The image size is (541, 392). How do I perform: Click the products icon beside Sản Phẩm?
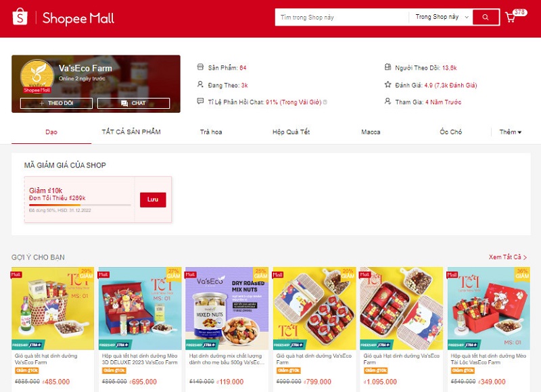click(x=200, y=67)
